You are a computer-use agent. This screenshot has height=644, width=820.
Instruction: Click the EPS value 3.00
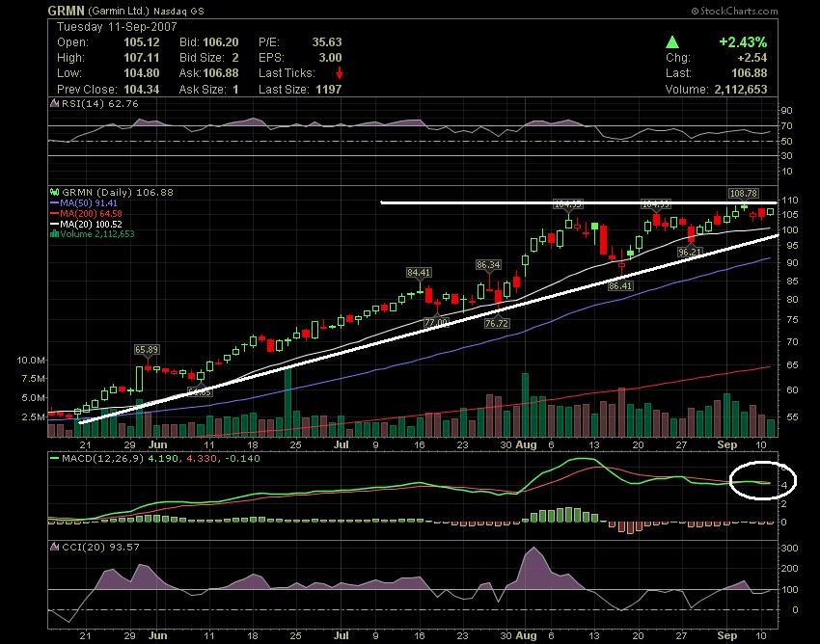(x=330, y=58)
